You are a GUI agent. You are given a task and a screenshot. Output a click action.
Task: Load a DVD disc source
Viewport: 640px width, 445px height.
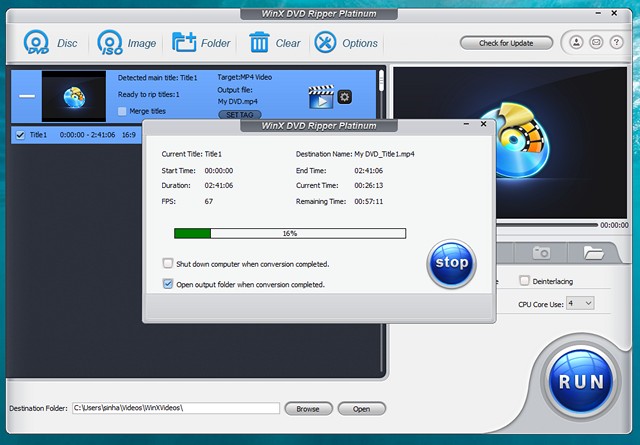[50, 42]
